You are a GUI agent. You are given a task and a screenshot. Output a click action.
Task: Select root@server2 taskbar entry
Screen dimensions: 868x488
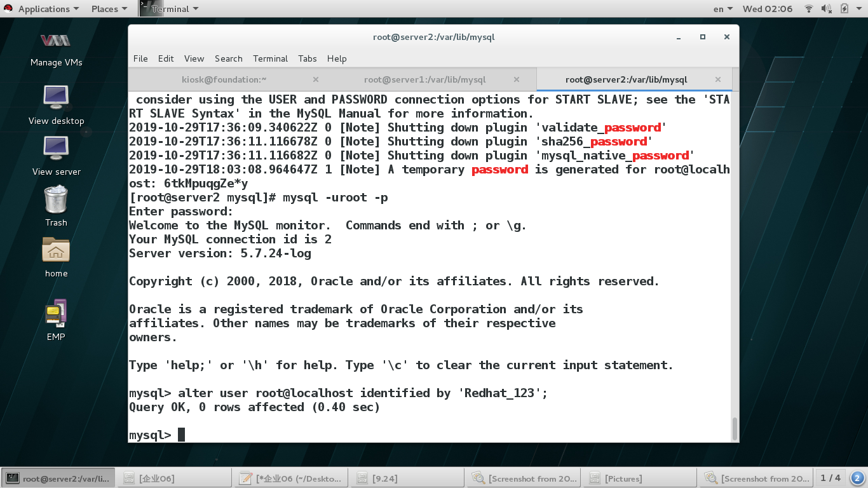(59, 478)
